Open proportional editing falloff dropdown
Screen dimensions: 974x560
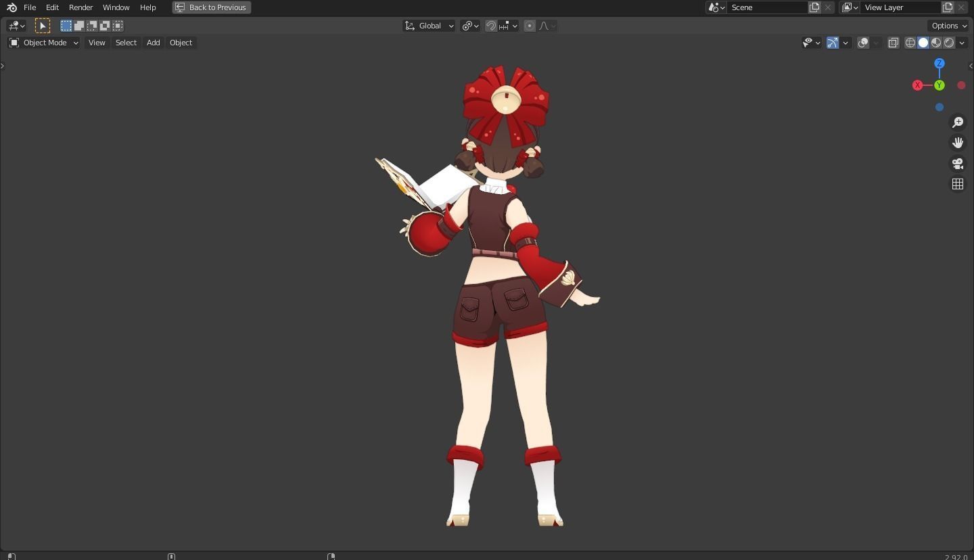pyautogui.click(x=547, y=26)
